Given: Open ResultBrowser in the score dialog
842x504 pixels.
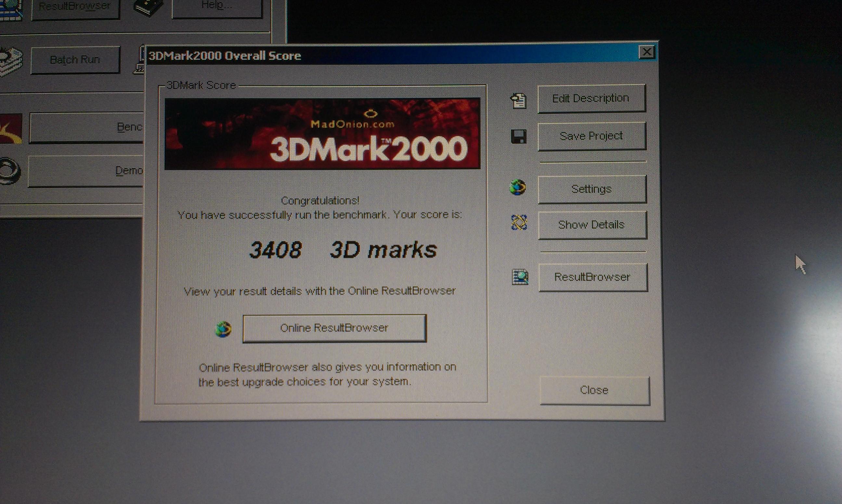Looking at the screenshot, I should tap(593, 277).
